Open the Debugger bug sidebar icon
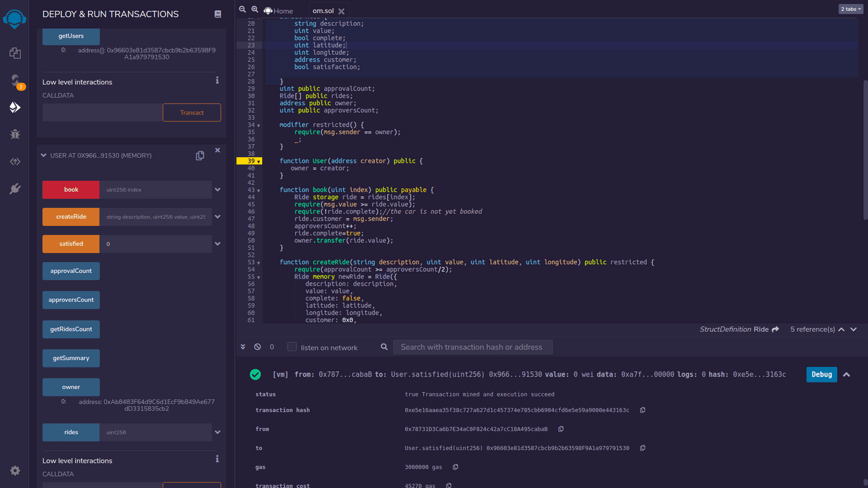 click(x=15, y=134)
